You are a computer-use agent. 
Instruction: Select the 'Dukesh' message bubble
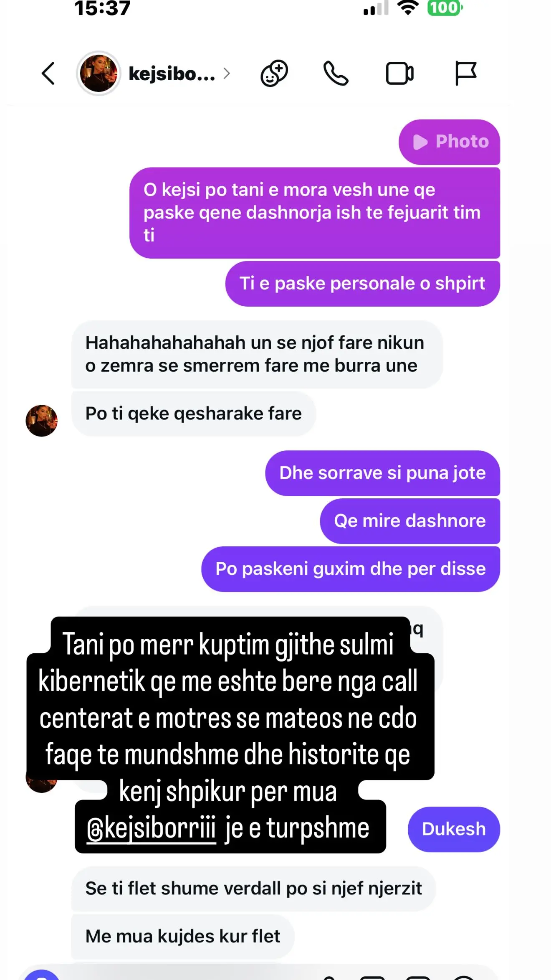coord(454,829)
